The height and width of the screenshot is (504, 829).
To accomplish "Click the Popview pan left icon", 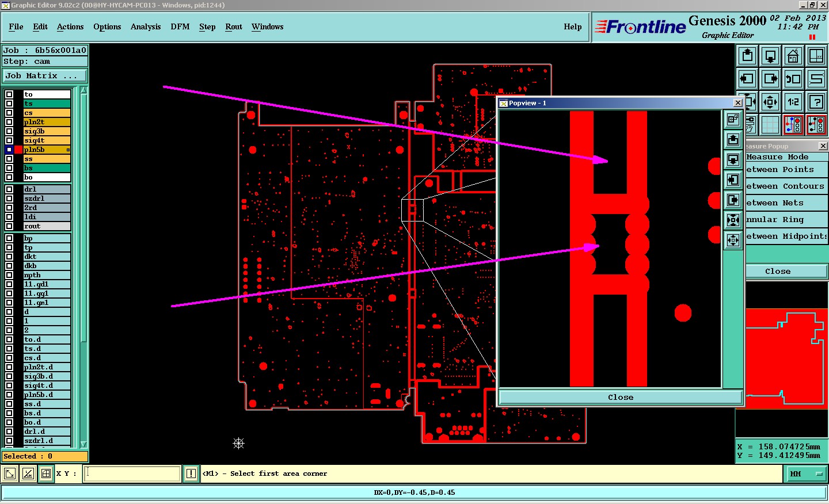I will (x=733, y=180).
